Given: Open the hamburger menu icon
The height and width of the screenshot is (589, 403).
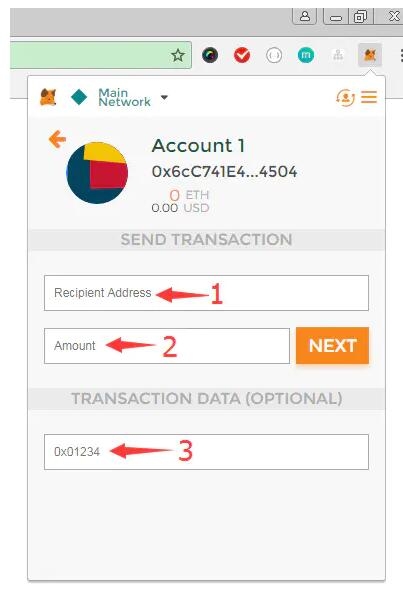Looking at the screenshot, I should (x=369, y=97).
